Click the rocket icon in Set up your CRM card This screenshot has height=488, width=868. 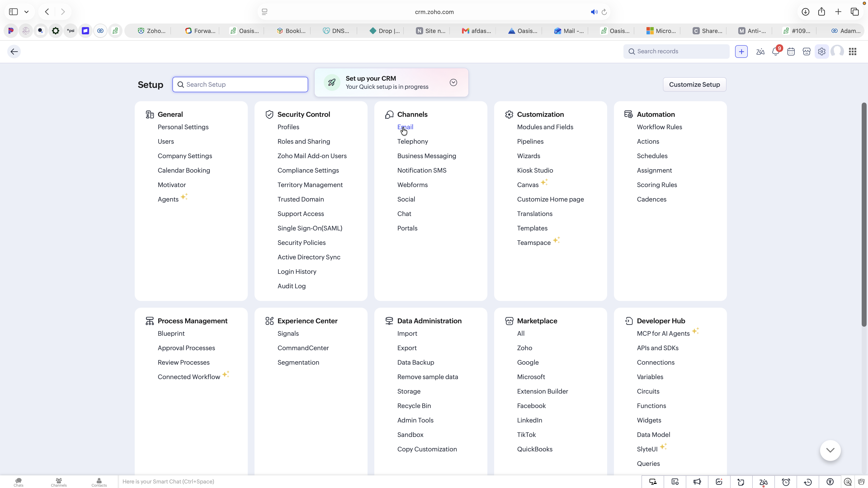click(x=332, y=82)
